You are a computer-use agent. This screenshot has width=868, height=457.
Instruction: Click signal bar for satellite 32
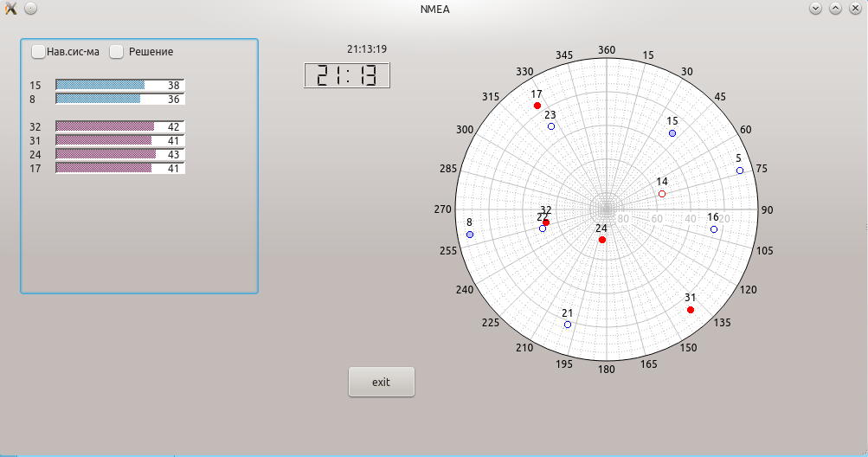(x=119, y=126)
